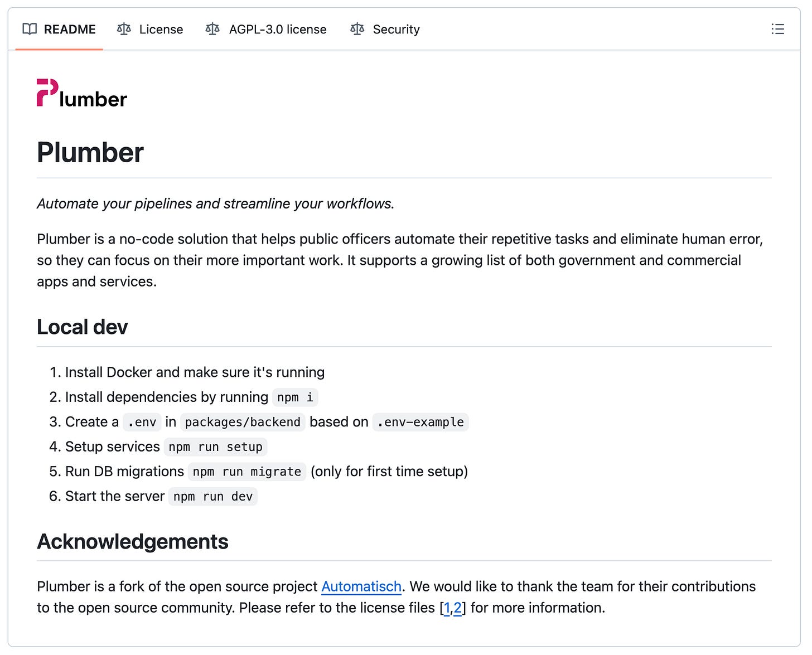Open the AGPL-3.0 license tab
812x655 pixels.
pos(266,29)
